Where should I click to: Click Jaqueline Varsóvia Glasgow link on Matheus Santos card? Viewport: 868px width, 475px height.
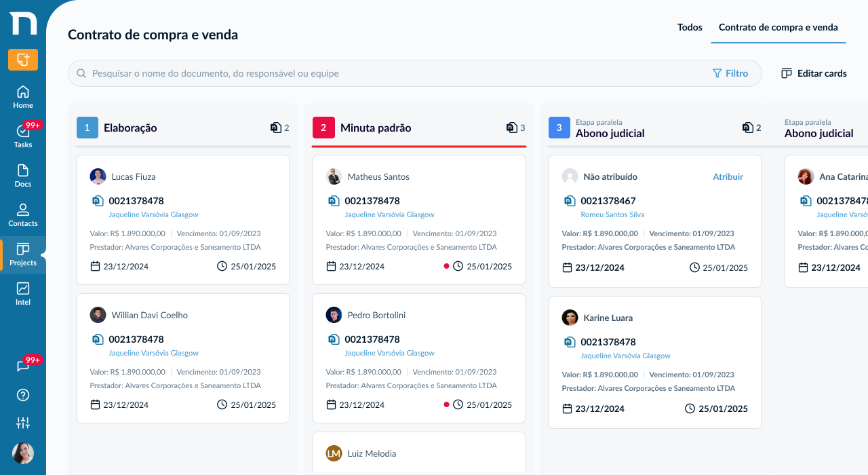coord(389,214)
